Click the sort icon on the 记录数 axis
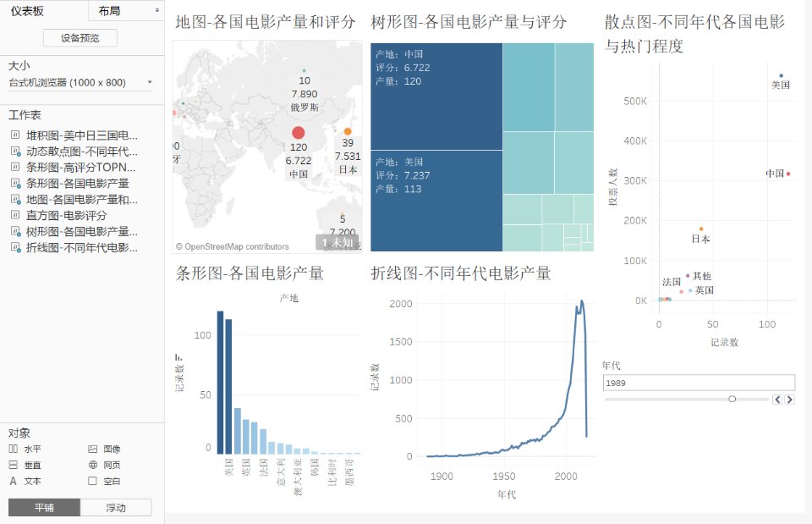812x524 pixels. (178, 357)
